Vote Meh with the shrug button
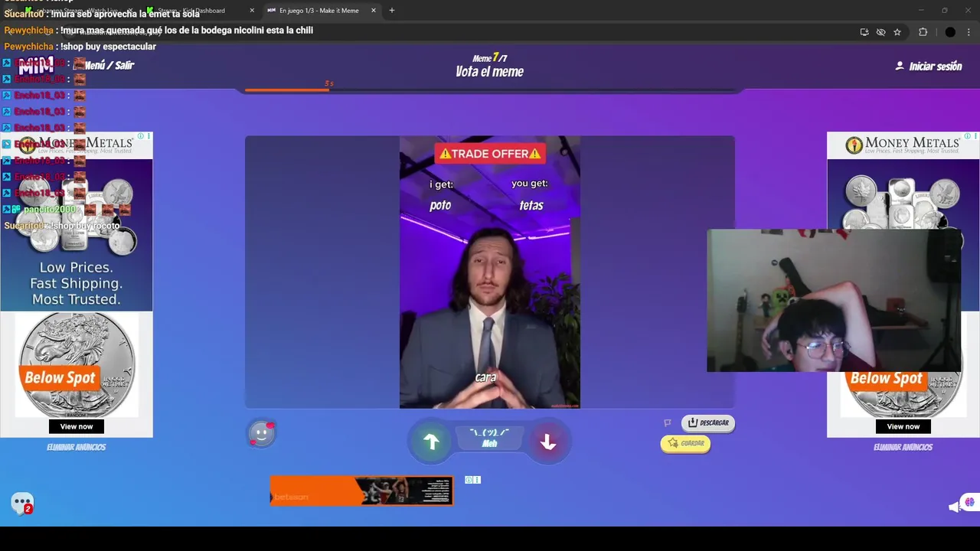 (x=489, y=439)
